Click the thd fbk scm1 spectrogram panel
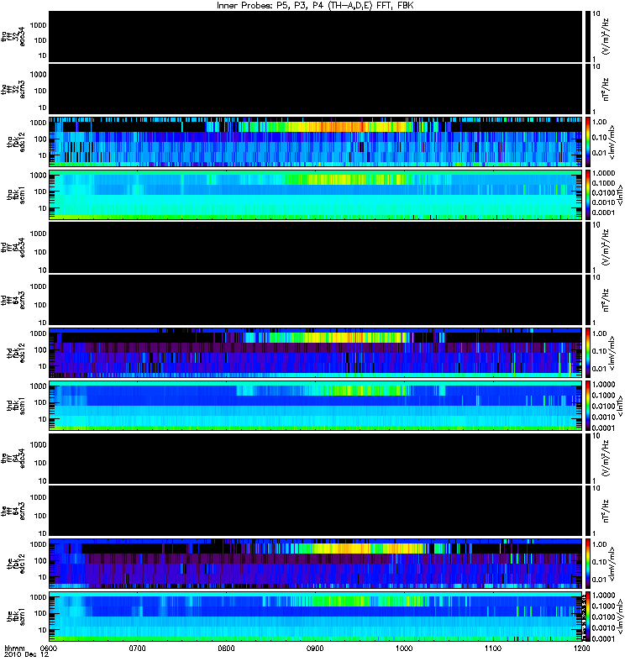Viewport: 630px width, 672px height. click(x=315, y=406)
